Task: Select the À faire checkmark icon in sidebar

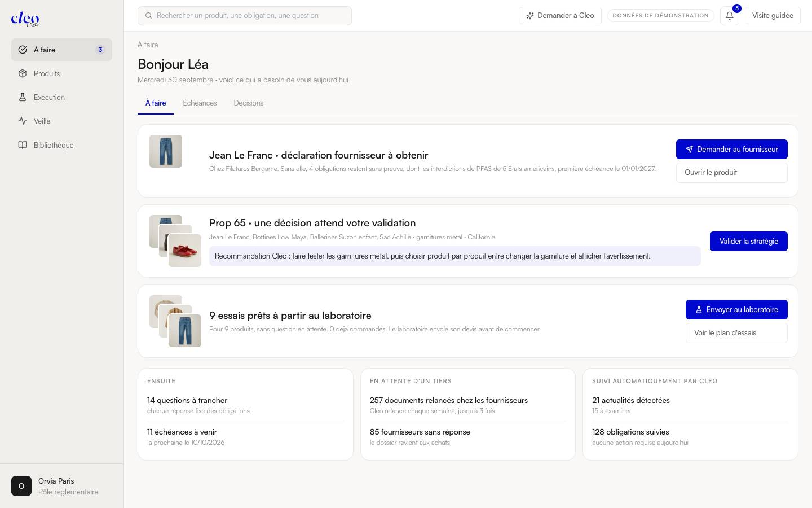Action: (23, 50)
